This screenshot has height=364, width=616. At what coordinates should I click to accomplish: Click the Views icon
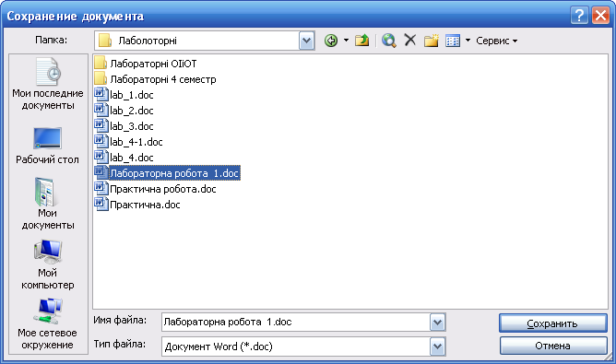453,41
